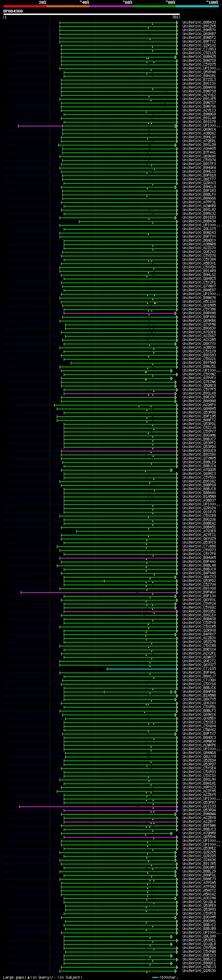Open the UniRef100_B9N5T2 entry
Screen dimensions: 222x980
click(x=199, y=38)
